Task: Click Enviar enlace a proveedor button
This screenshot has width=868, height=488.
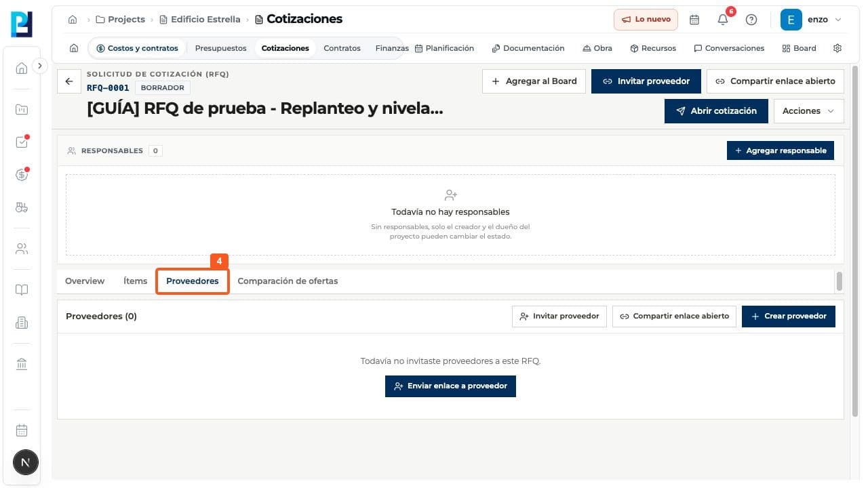Action: pyautogui.click(x=450, y=386)
